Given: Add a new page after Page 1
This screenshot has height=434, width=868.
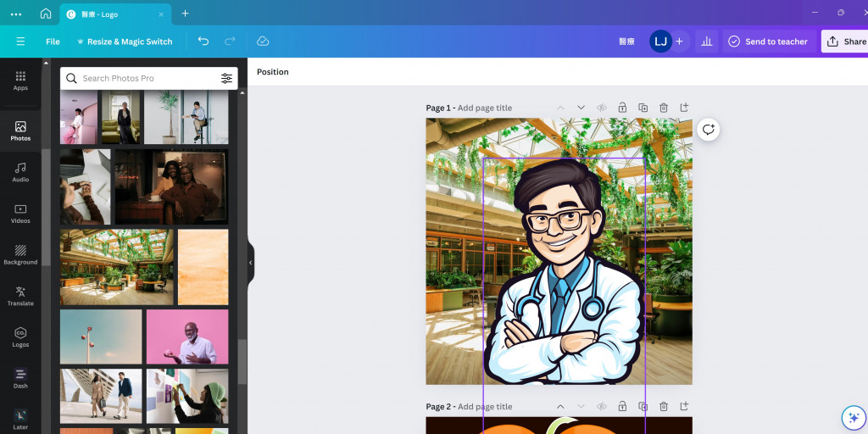Looking at the screenshot, I should click(x=684, y=108).
